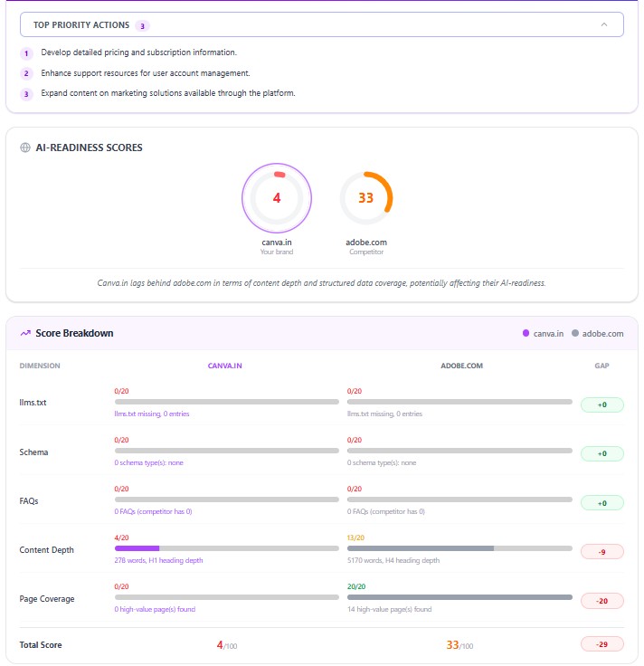Click the Top Priority Actions header bar
This screenshot has height=666, width=644.
click(x=322, y=24)
